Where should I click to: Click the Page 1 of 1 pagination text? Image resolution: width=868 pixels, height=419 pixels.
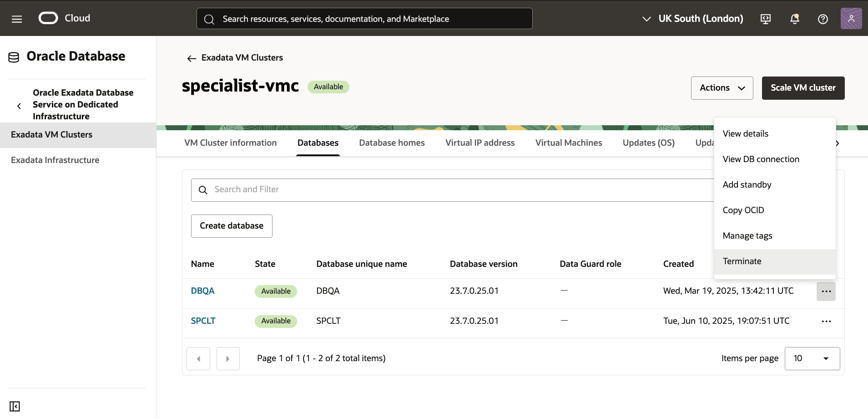pos(321,358)
